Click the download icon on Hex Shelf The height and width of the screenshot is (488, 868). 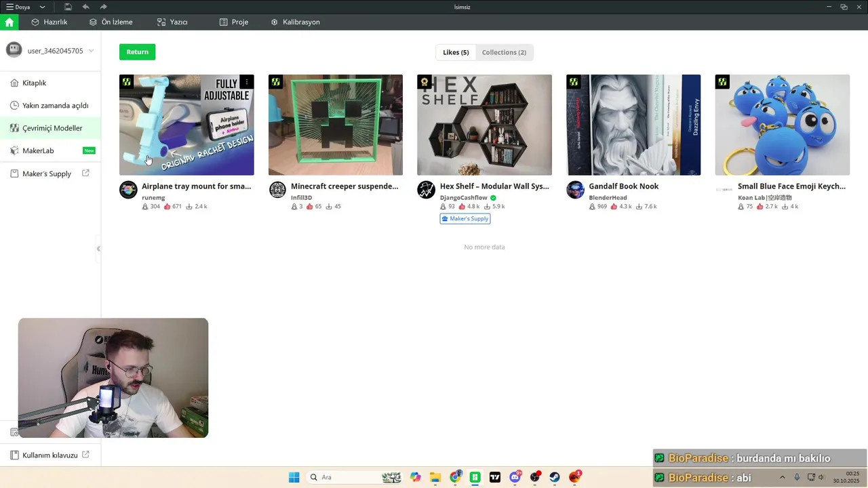tap(488, 207)
